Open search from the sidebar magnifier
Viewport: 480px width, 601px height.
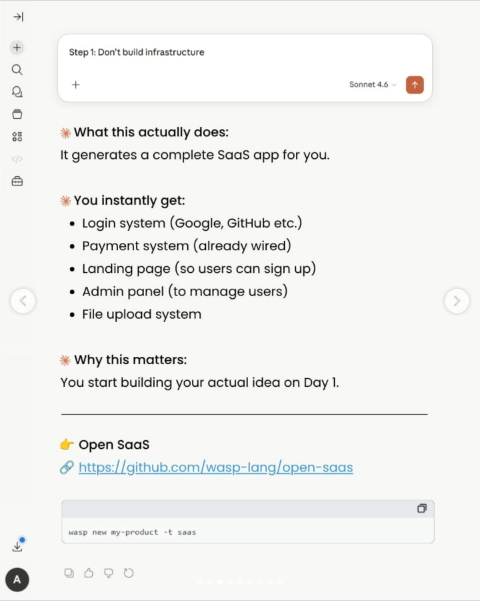[x=17, y=69]
